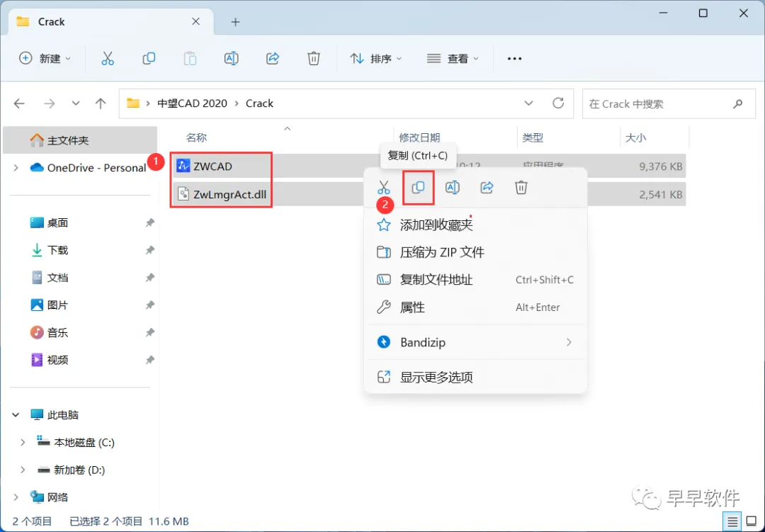Screen dimensions: 765x532
Task: Switch to details view icon in status bar
Action: (x=732, y=522)
